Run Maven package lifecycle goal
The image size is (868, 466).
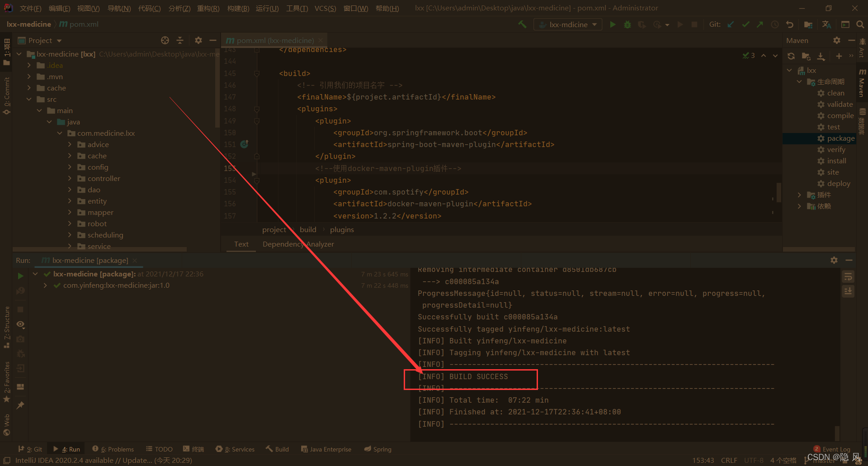click(x=840, y=138)
